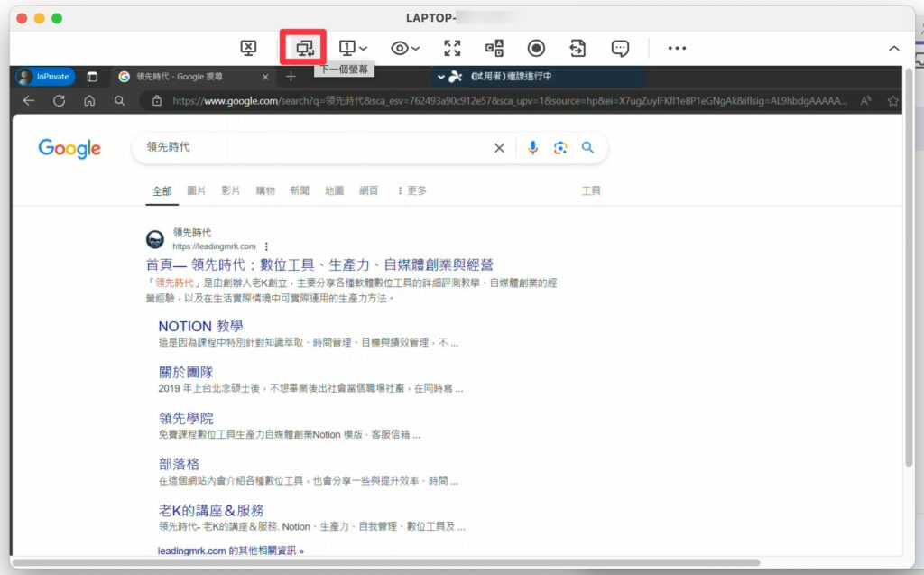Click the 領先時代 site favicon

pyautogui.click(x=155, y=239)
